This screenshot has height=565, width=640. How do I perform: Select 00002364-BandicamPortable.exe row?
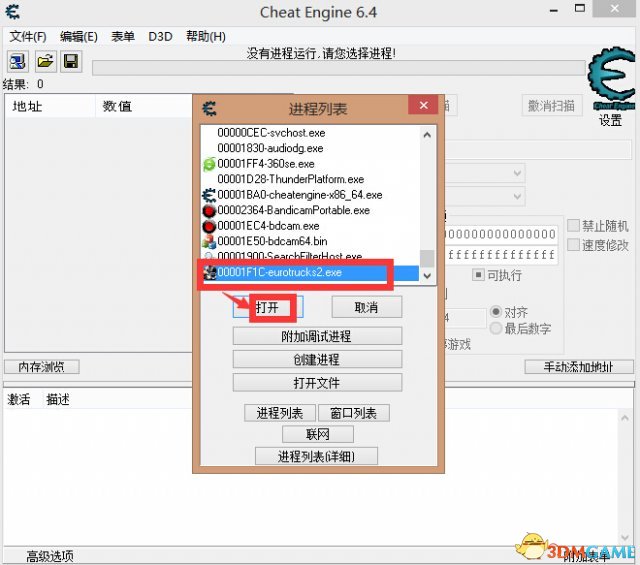pos(310,211)
